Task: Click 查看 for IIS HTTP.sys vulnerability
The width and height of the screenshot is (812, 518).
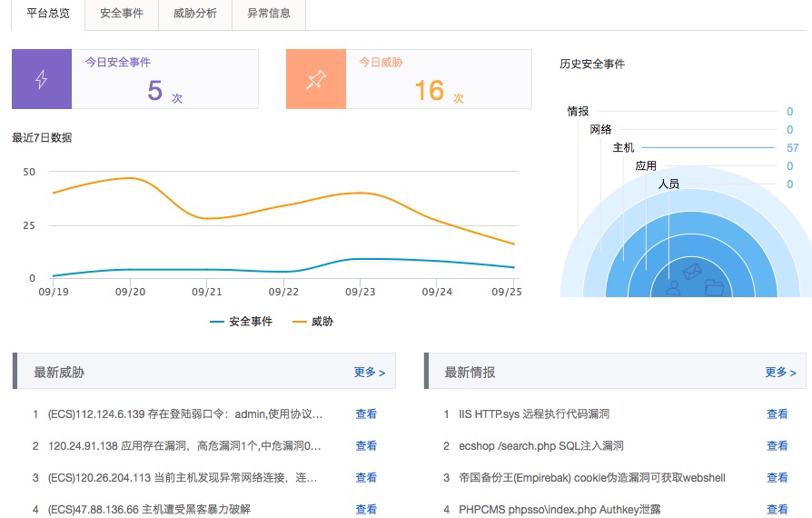Action: pyautogui.click(x=777, y=413)
